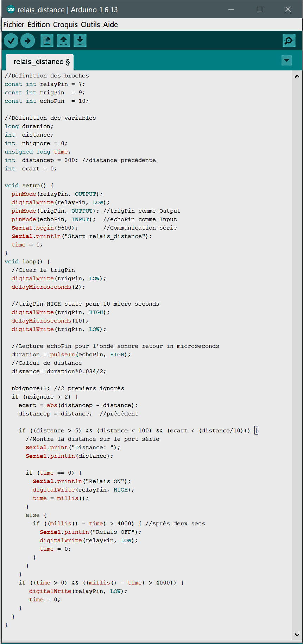Click the Upload arrow button
This screenshot has height=644, width=303.
28,41
